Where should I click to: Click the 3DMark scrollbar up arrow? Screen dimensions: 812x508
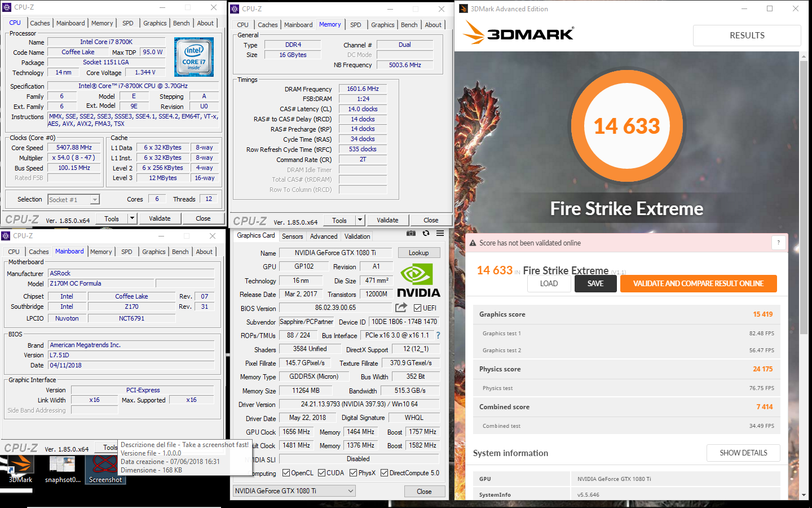[804, 56]
